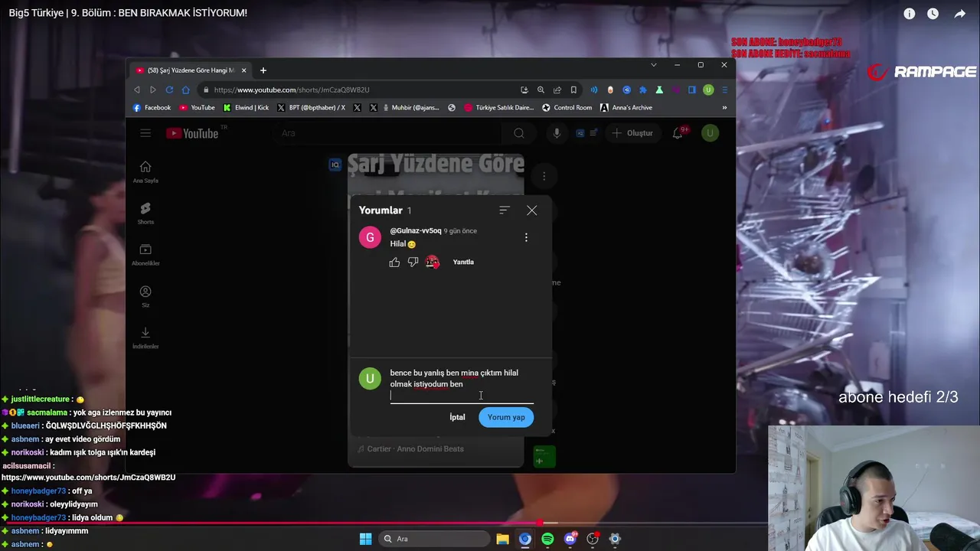Open browser main menu icon
Screen dimensions: 980x551
(x=724, y=90)
